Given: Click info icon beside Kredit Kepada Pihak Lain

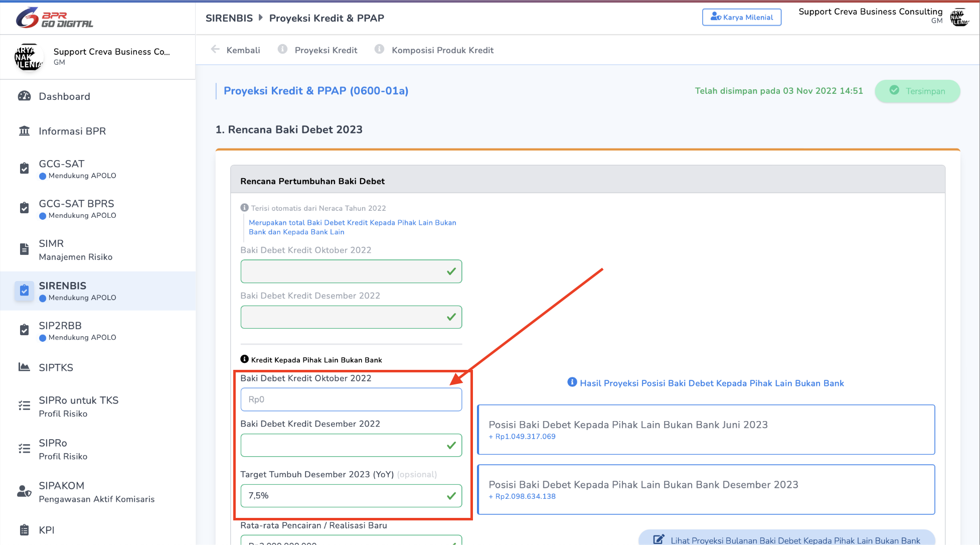Looking at the screenshot, I should 245,359.
